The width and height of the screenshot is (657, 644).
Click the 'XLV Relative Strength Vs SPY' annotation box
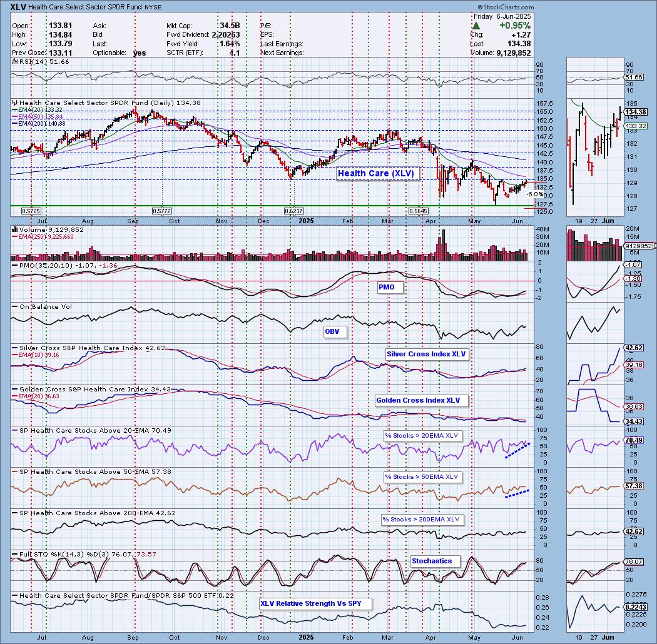[x=316, y=604]
